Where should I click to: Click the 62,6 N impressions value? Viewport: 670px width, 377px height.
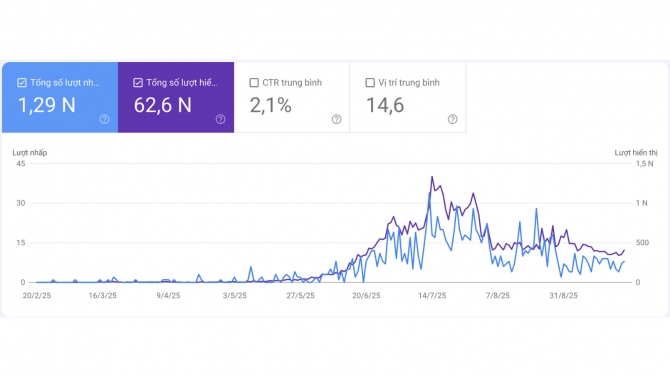tap(163, 105)
